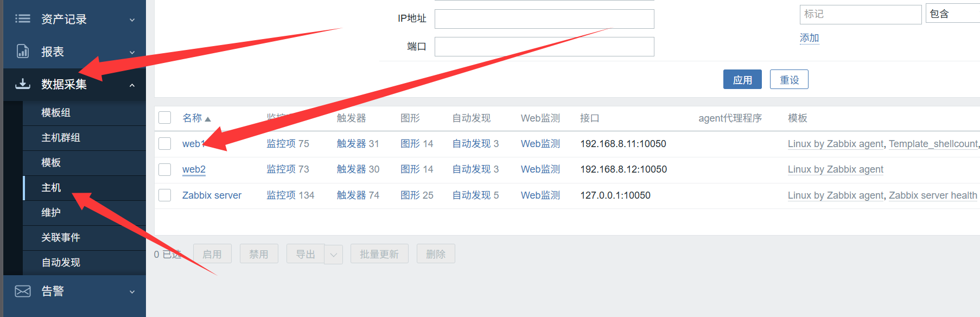Open web1 Web监测 link
The image size is (980, 317).
(x=540, y=144)
